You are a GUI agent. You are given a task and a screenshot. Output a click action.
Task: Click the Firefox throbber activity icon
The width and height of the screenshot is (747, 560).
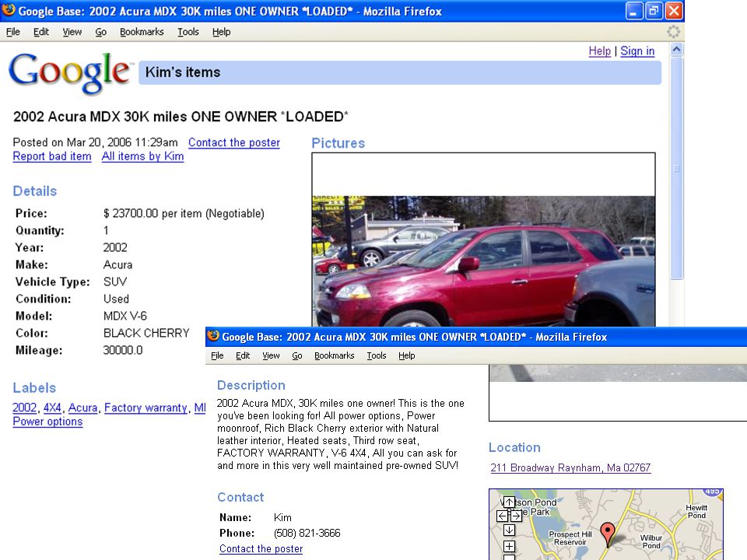coord(673,32)
